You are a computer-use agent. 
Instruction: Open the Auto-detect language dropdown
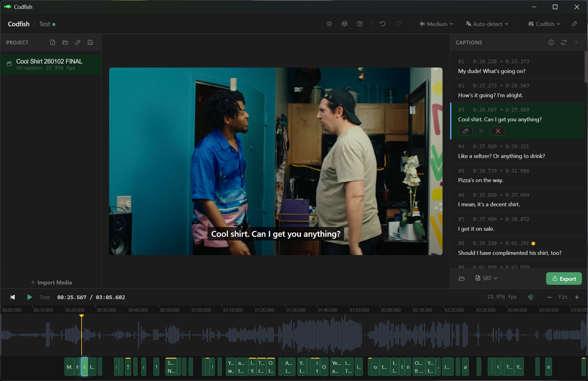point(487,24)
